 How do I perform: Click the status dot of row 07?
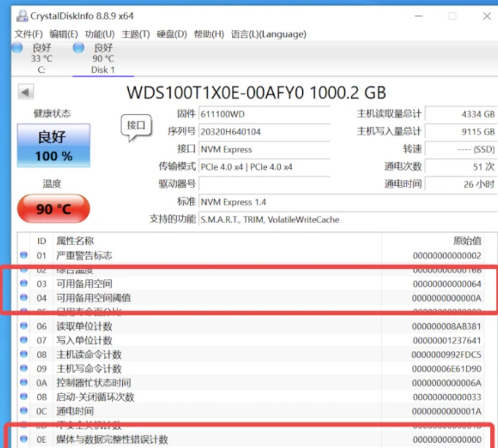(x=24, y=340)
